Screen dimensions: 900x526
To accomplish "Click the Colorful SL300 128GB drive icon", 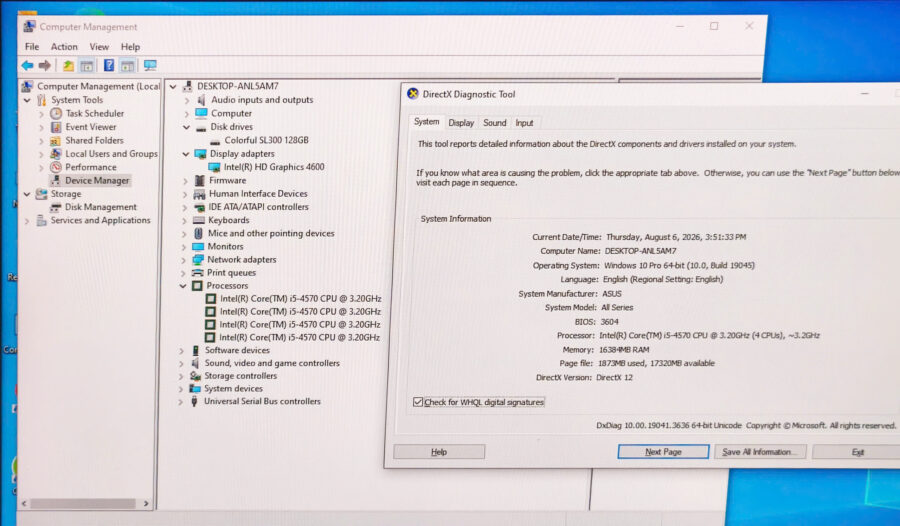I will pyautogui.click(x=215, y=141).
